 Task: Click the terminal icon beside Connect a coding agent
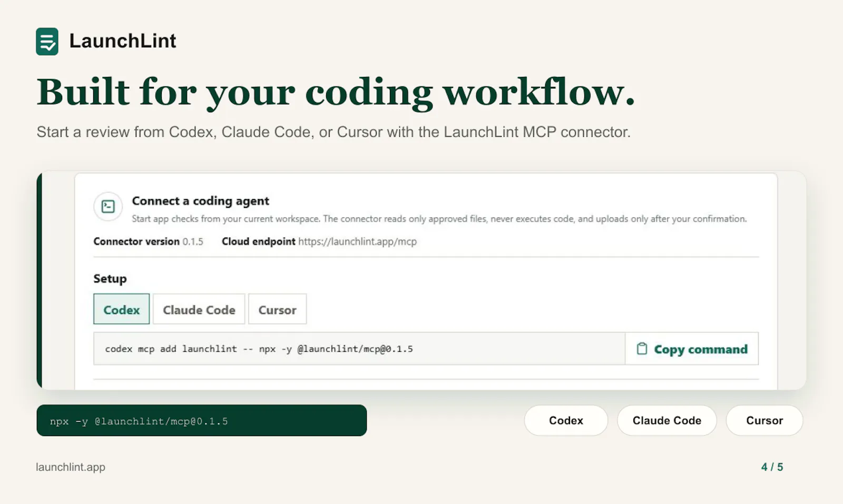[108, 206]
